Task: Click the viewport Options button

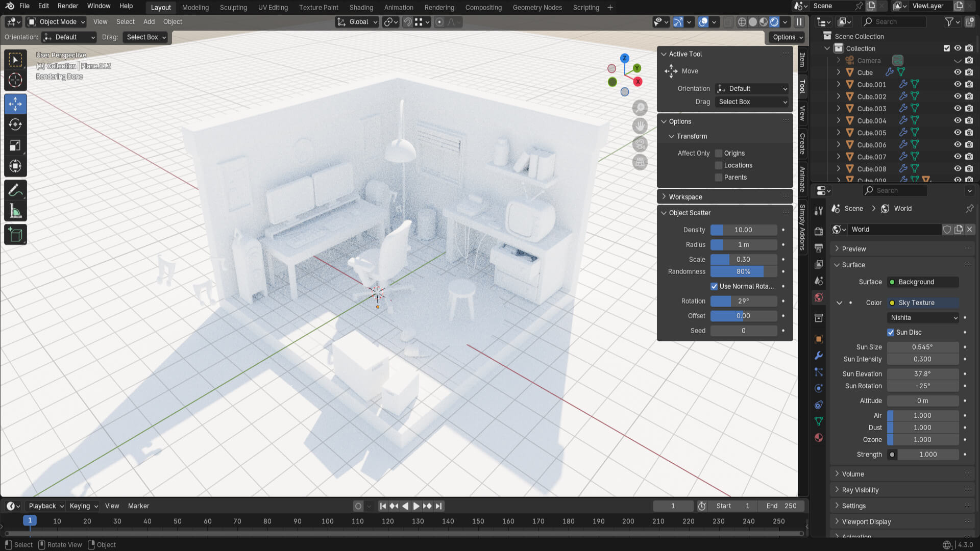Action: tap(788, 37)
